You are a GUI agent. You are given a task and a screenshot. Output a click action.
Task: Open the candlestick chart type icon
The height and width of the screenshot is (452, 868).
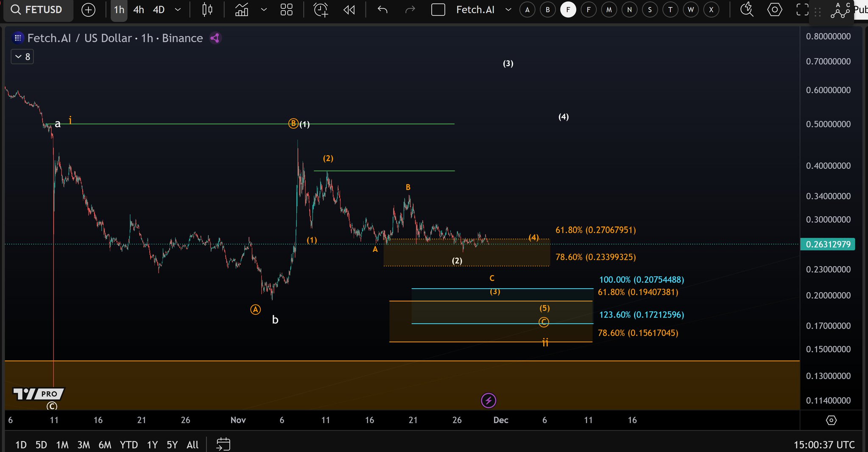click(207, 10)
